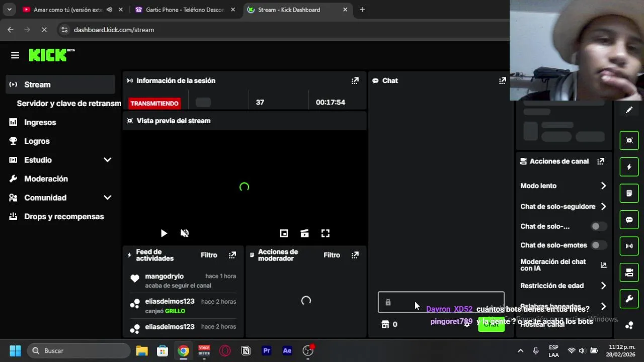Open Filtro in Feed de actividades
Viewport: 644px width, 362px height.
pyautogui.click(x=209, y=255)
